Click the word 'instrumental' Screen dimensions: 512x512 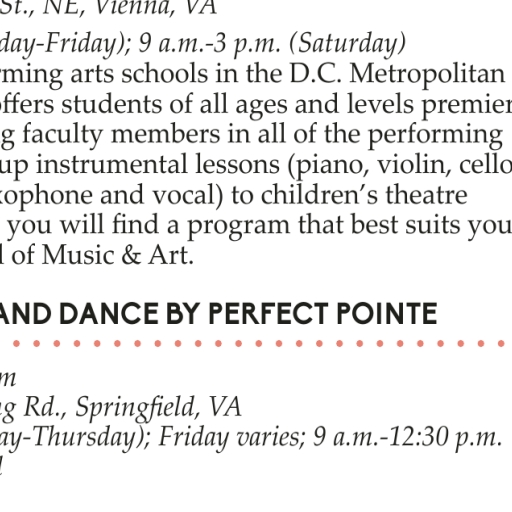click(112, 165)
